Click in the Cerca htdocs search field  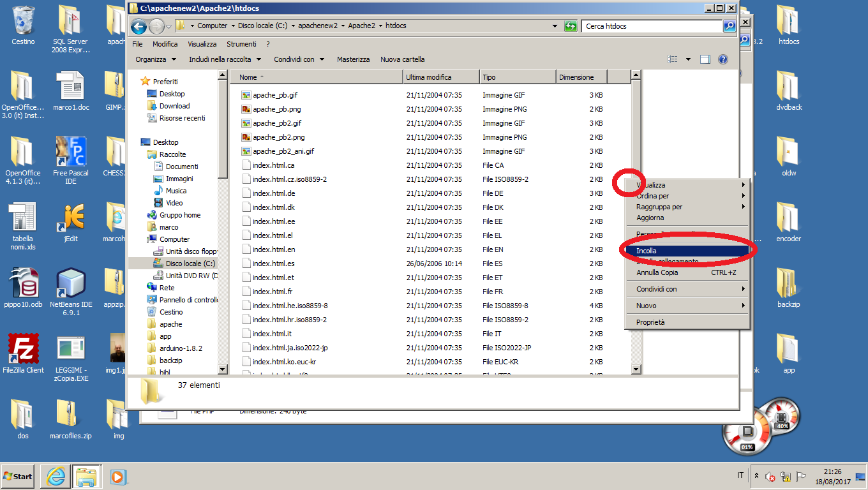tap(651, 26)
